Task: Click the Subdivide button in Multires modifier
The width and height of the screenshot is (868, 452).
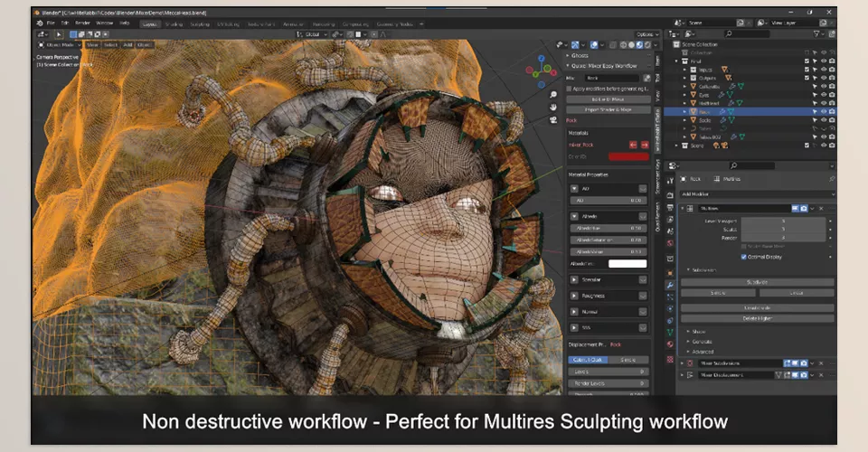Action: [x=757, y=282]
